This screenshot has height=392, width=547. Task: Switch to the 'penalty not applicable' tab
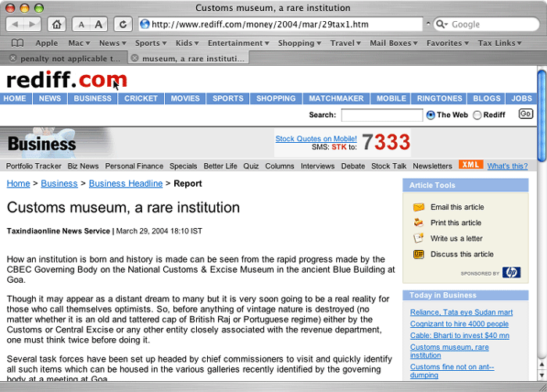(x=70, y=58)
